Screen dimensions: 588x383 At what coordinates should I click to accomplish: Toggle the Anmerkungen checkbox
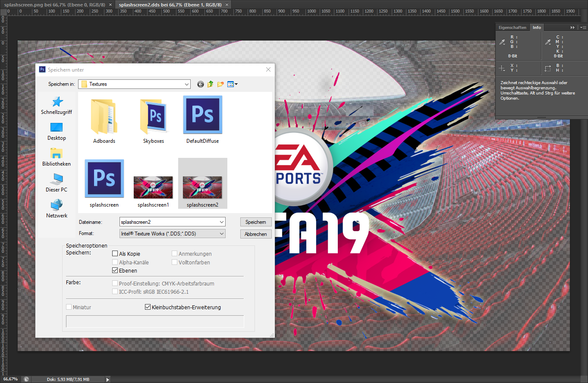[175, 254]
